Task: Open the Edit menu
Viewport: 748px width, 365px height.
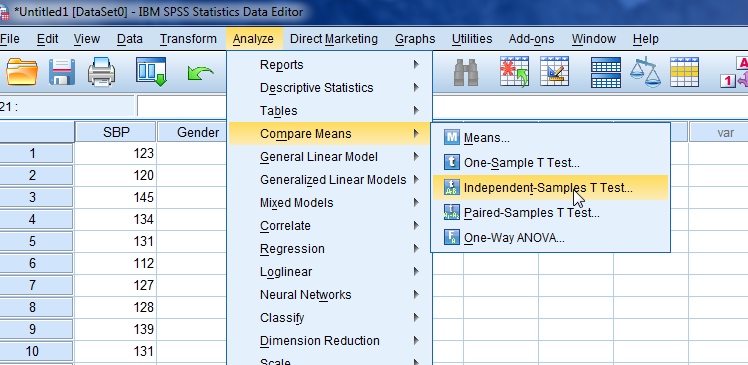Action: (x=48, y=39)
